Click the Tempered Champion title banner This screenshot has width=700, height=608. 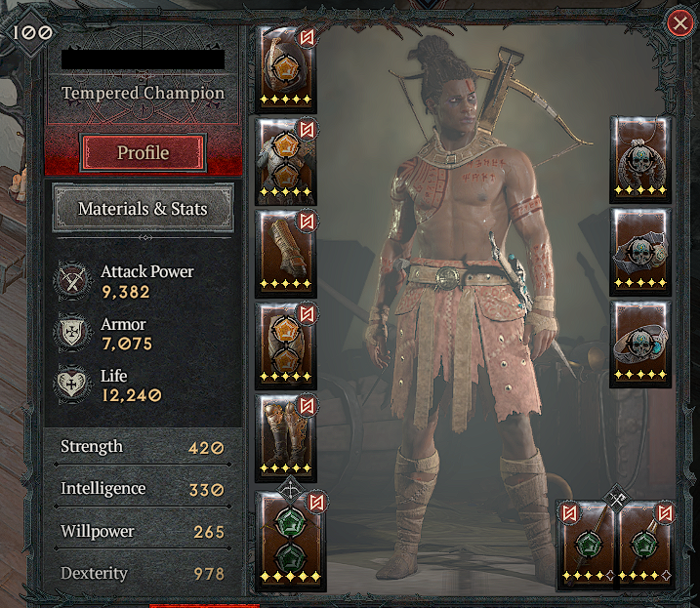click(143, 93)
